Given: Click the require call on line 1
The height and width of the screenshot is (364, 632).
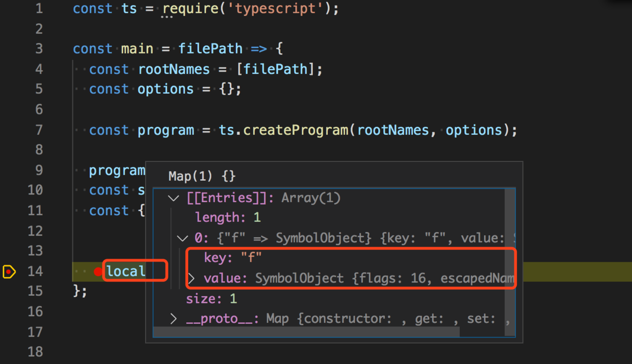Looking at the screenshot, I should pyautogui.click(x=190, y=8).
